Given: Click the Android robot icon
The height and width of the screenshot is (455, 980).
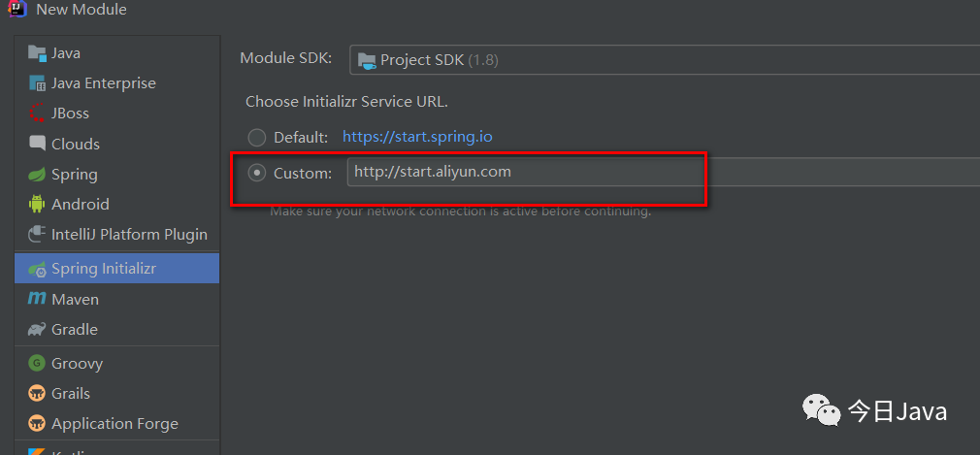Looking at the screenshot, I should (37, 205).
